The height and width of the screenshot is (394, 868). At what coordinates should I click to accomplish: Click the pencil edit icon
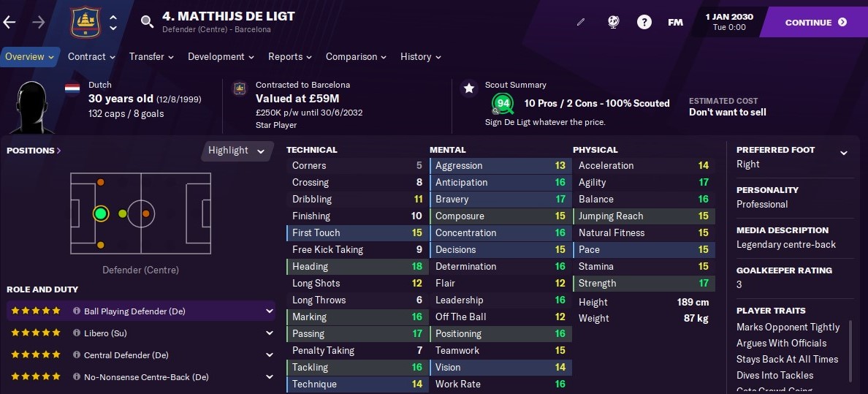(581, 22)
